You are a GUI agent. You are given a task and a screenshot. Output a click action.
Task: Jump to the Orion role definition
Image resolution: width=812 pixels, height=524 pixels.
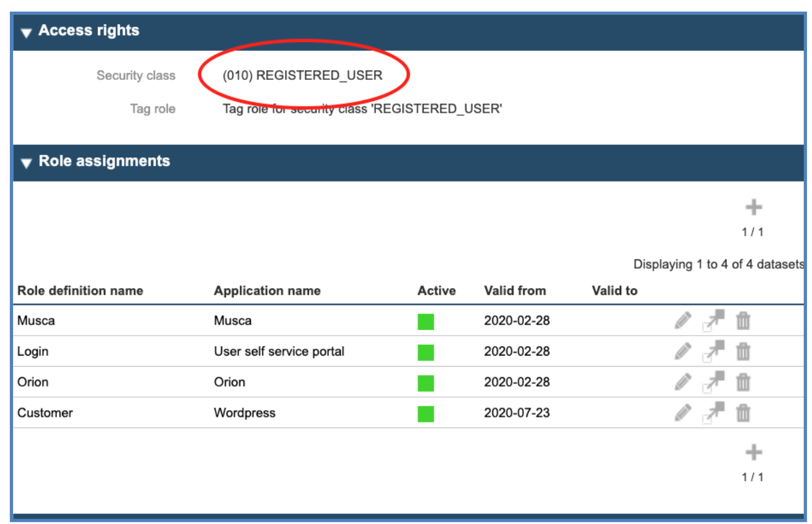click(x=714, y=382)
